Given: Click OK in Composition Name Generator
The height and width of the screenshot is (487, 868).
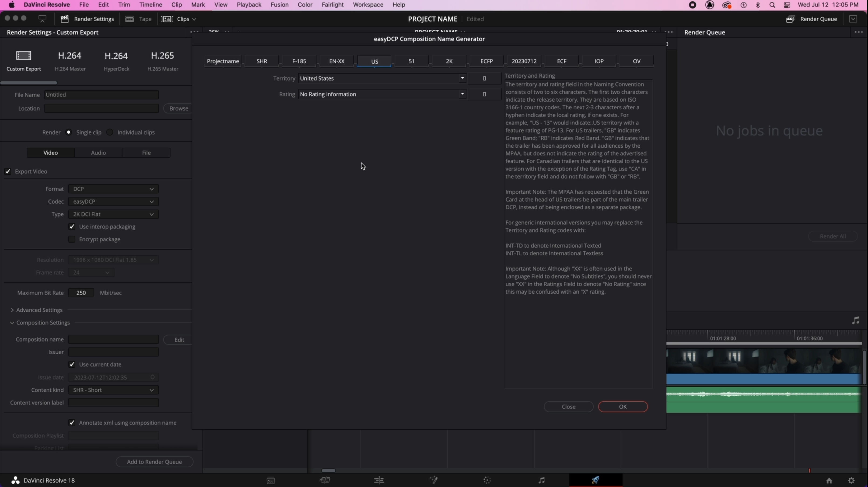Looking at the screenshot, I should tap(623, 407).
